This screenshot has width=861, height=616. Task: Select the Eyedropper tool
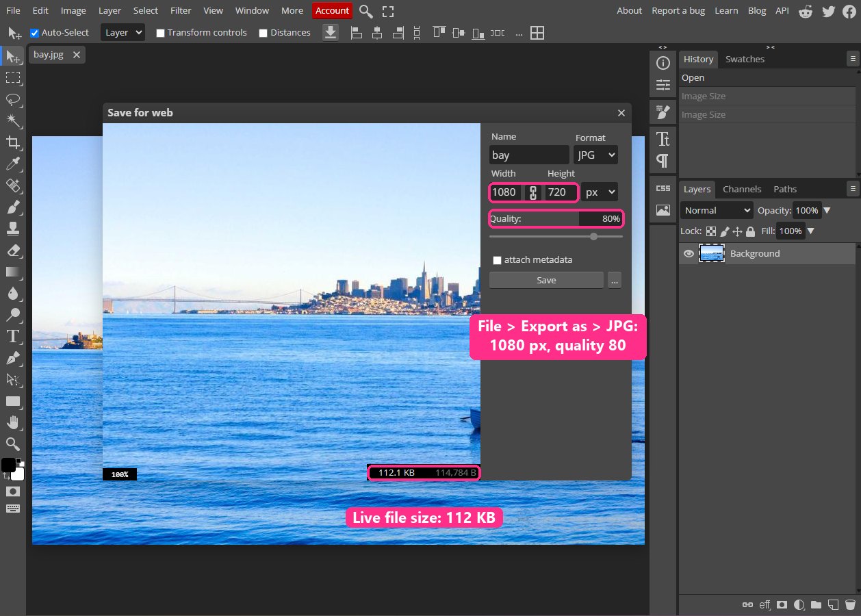(x=13, y=164)
